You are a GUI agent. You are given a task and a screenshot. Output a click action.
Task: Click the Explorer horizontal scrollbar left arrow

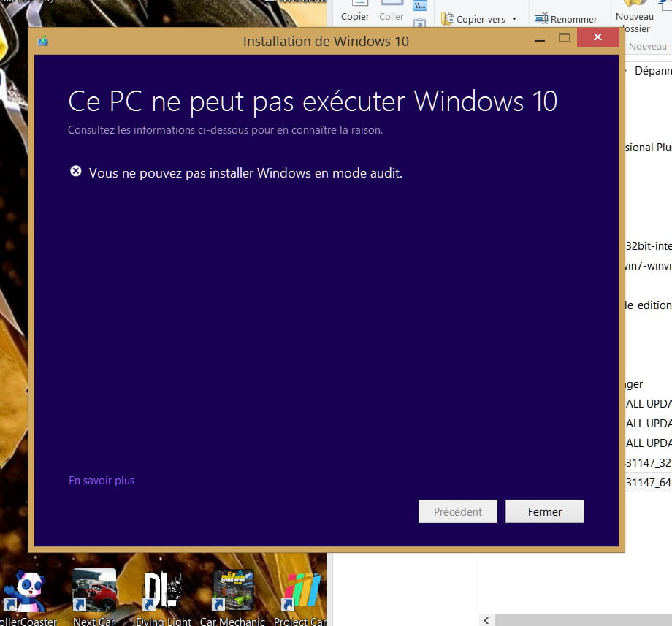point(486,620)
